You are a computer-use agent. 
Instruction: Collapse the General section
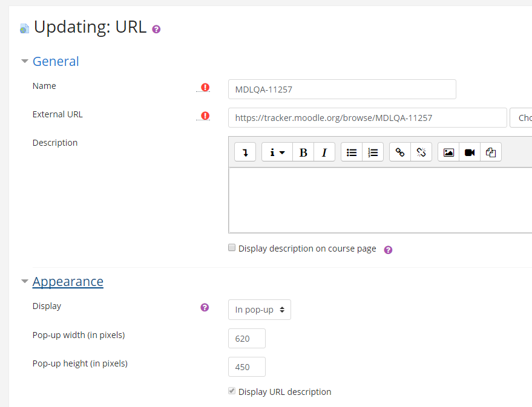pos(56,61)
